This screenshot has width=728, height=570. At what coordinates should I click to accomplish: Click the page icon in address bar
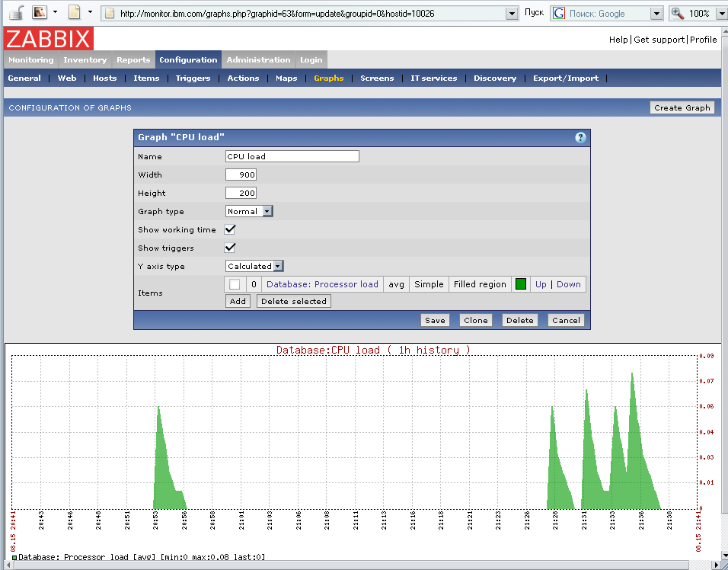110,14
